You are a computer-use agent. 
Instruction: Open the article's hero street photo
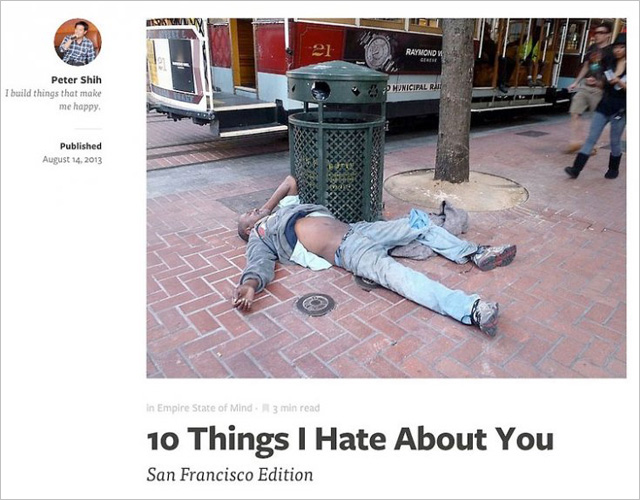click(386, 198)
